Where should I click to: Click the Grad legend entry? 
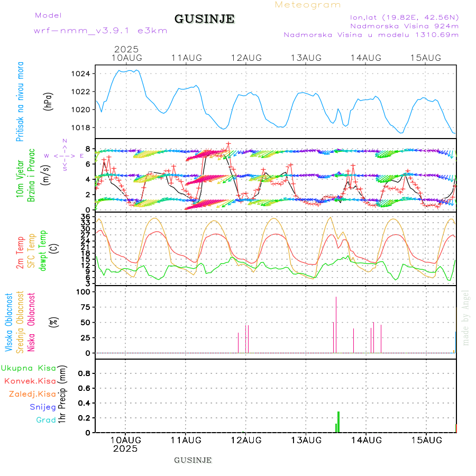(x=46, y=420)
